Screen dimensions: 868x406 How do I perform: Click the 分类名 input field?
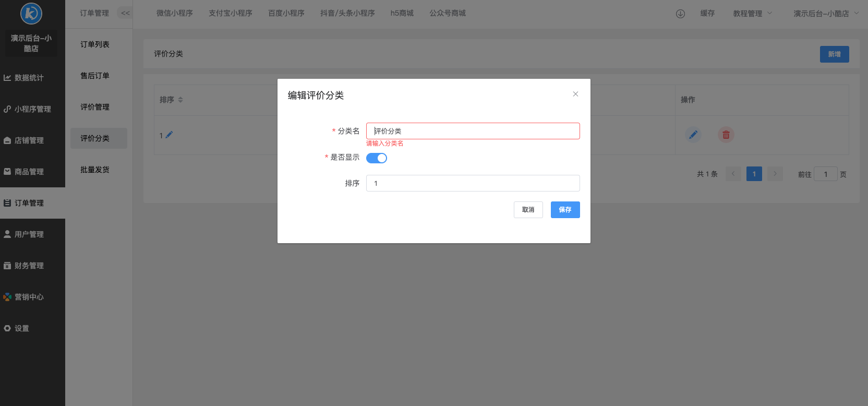point(473,131)
